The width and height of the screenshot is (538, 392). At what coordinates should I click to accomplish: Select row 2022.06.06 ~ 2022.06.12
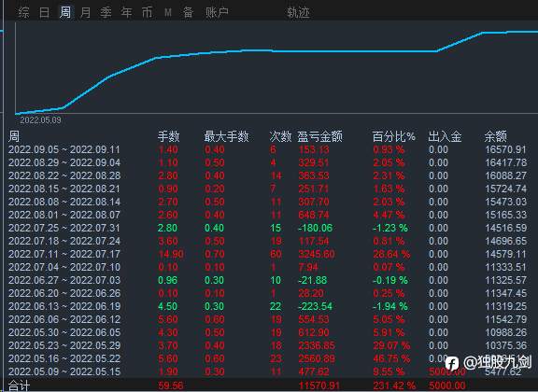point(268,319)
